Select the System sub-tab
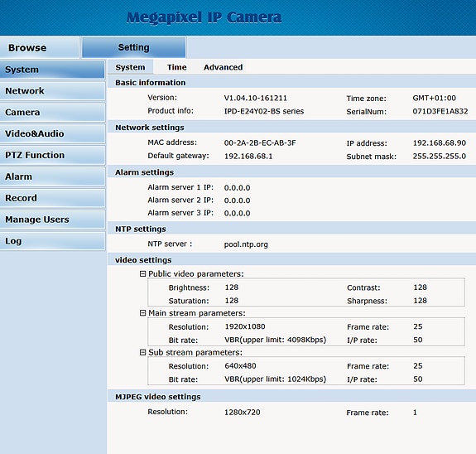The width and height of the screenshot is (476, 454). click(130, 67)
